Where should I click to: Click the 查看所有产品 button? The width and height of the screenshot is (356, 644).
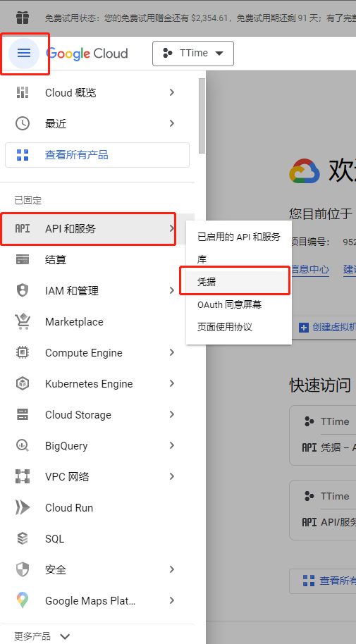(x=97, y=155)
